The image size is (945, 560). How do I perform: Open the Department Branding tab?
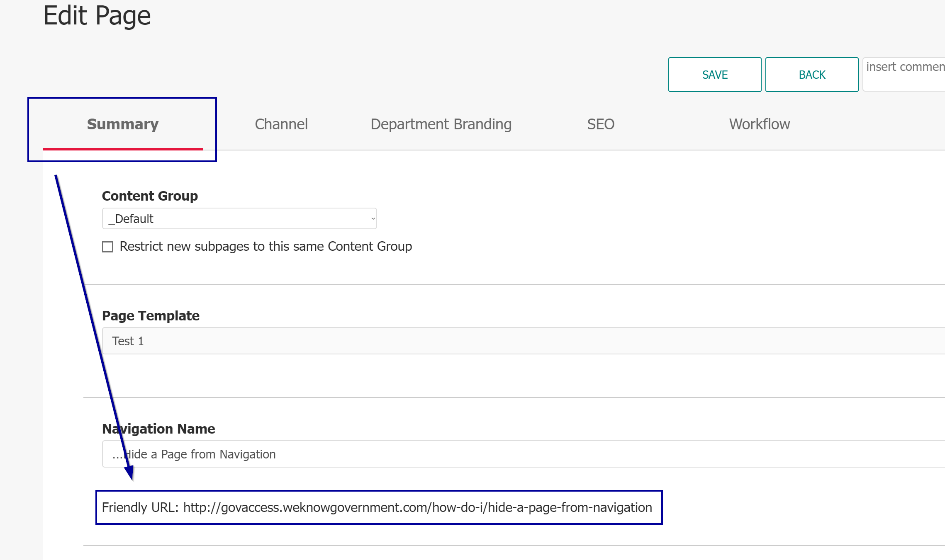tap(441, 124)
